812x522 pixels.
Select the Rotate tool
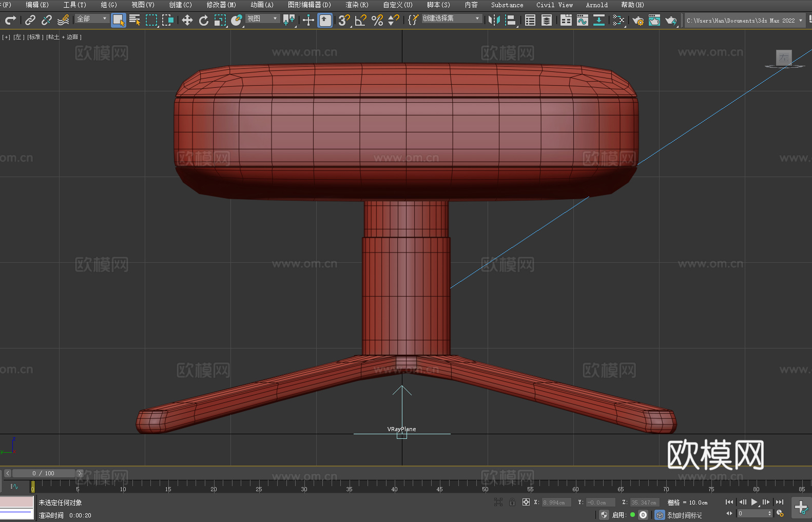pos(204,20)
